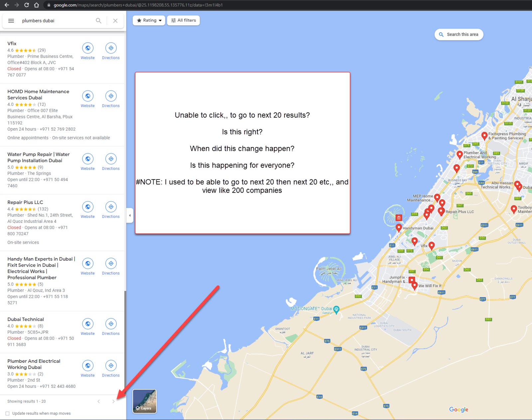This screenshot has width=532, height=420.
Task: Get directions to Water Pump Repair
Action: tap(111, 159)
